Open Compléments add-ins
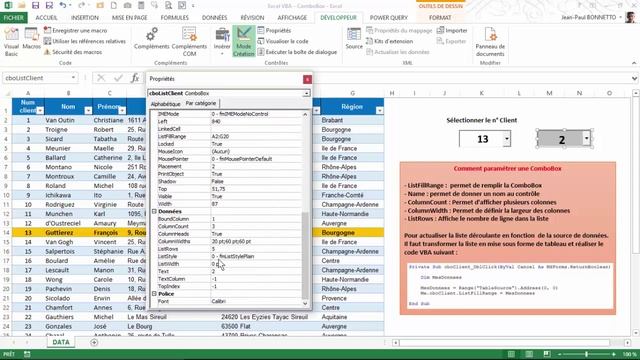 [x=151, y=39]
